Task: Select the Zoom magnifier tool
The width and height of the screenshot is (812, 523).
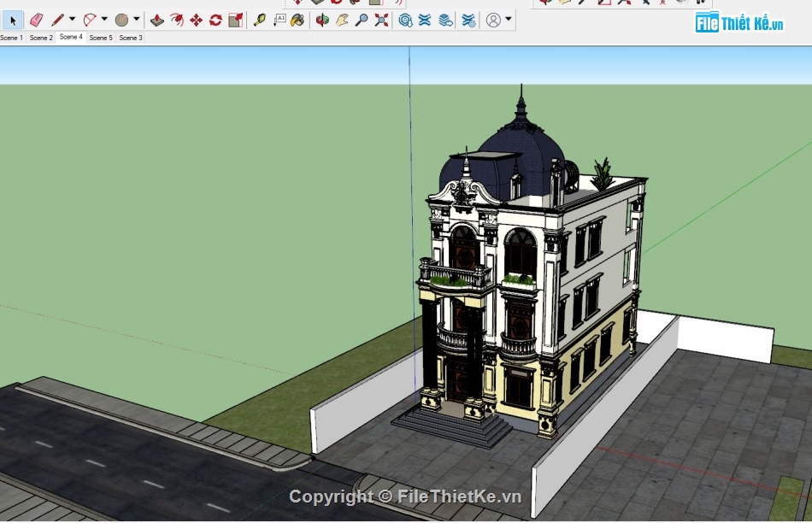Action: pyautogui.click(x=362, y=21)
